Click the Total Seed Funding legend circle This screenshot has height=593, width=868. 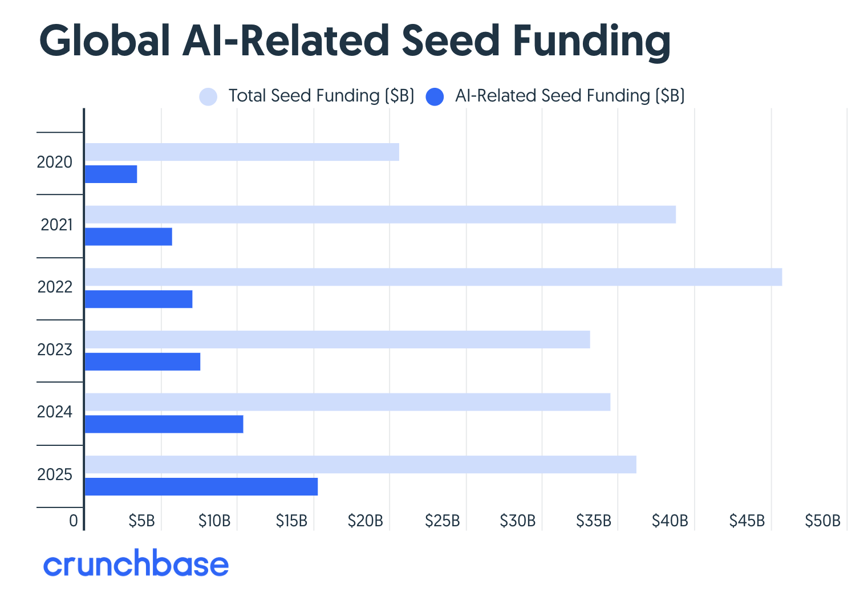point(208,96)
